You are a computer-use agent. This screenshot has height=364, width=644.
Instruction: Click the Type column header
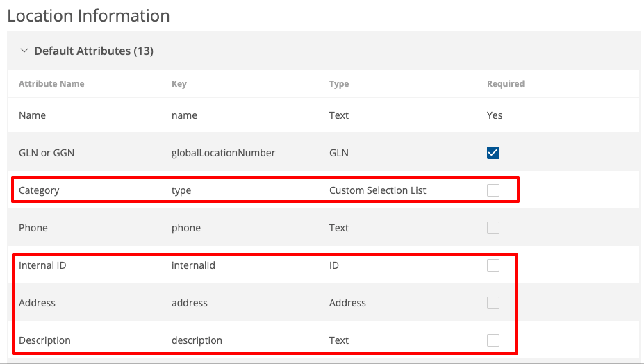(x=339, y=83)
